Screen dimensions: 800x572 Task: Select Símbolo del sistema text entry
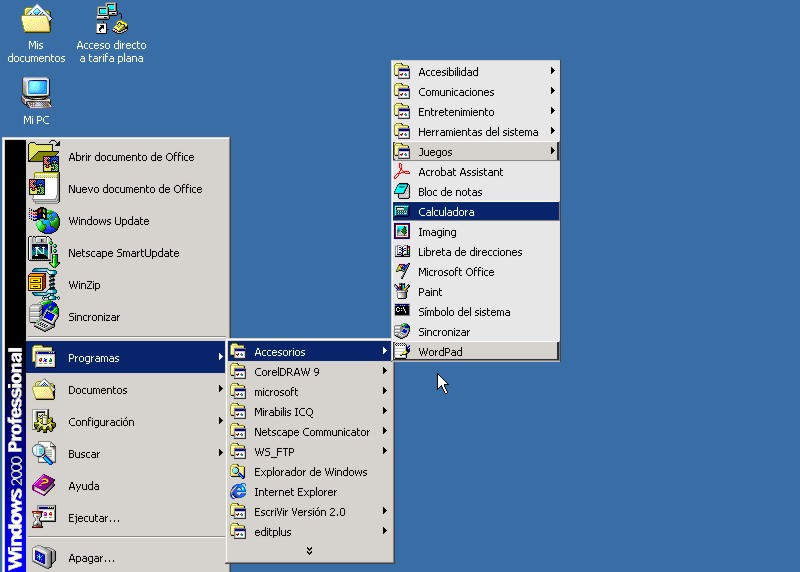(x=464, y=312)
